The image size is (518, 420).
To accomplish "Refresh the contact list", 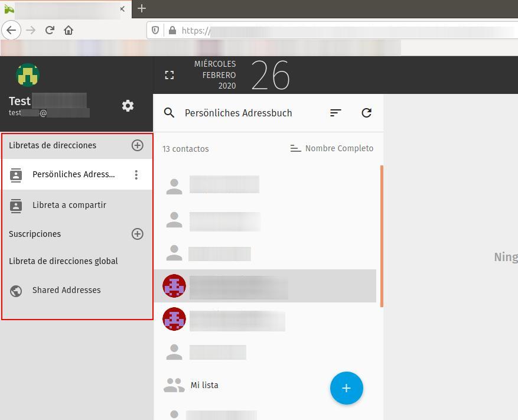I will 366,113.
